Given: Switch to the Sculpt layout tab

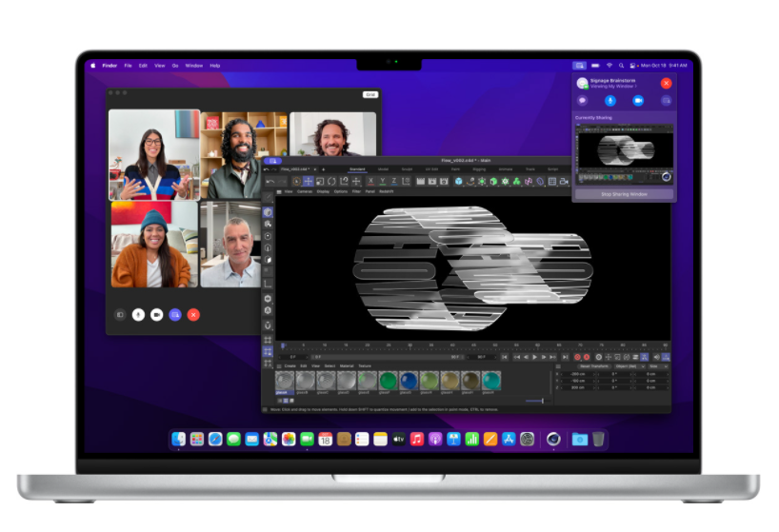Looking at the screenshot, I should click(407, 169).
